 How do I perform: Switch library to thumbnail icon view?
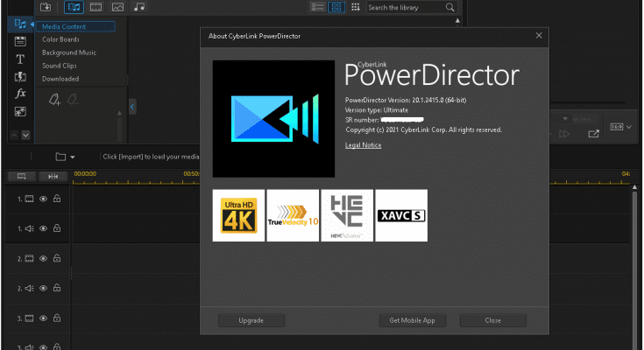tap(336, 7)
